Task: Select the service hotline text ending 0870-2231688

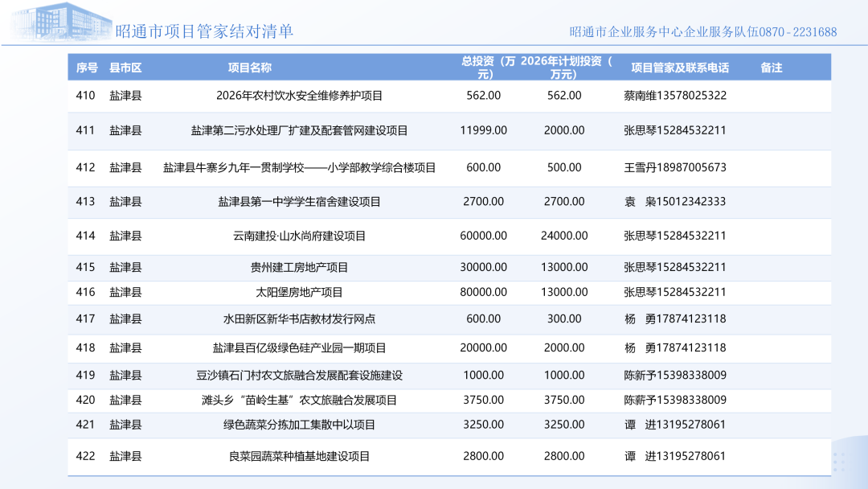Action: pos(703,32)
